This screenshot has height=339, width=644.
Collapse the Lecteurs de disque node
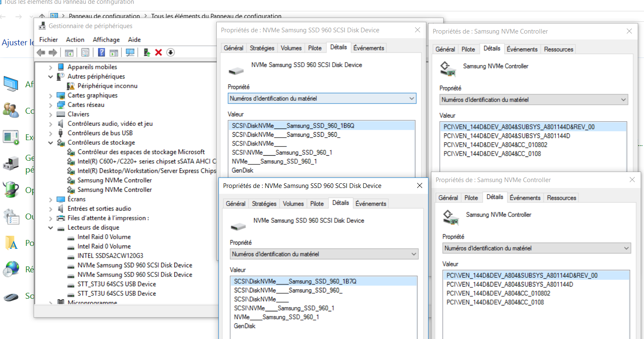pos(50,227)
